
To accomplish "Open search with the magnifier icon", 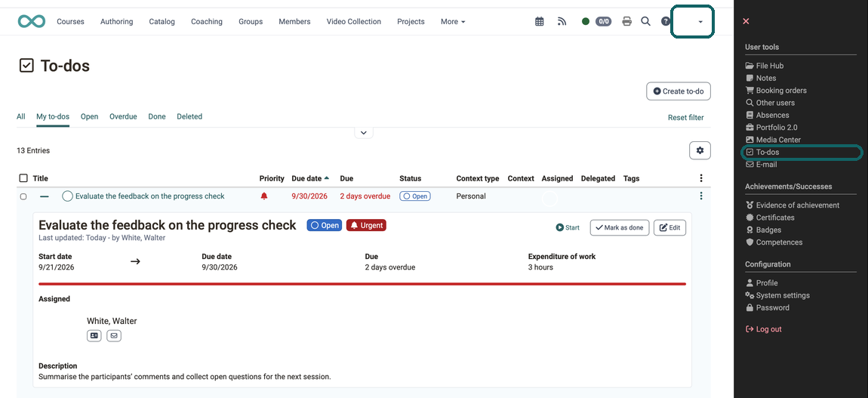I will click(x=645, y=22).
